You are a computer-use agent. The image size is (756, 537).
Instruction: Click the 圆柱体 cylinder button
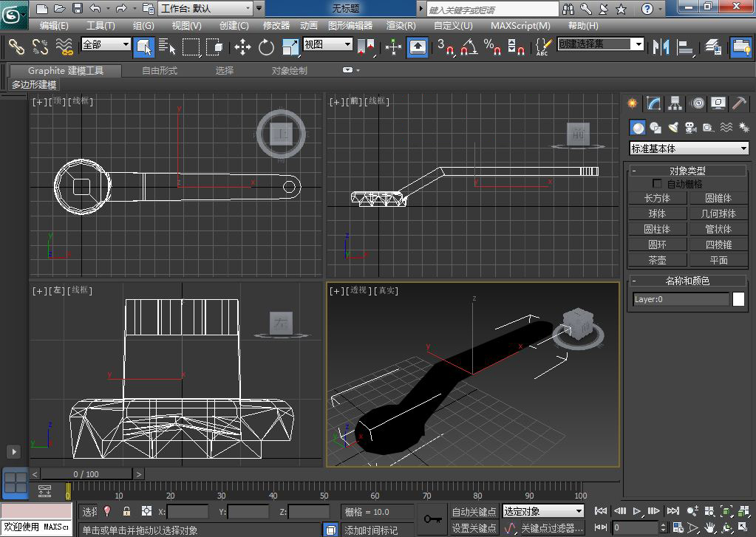pos(657,229)
